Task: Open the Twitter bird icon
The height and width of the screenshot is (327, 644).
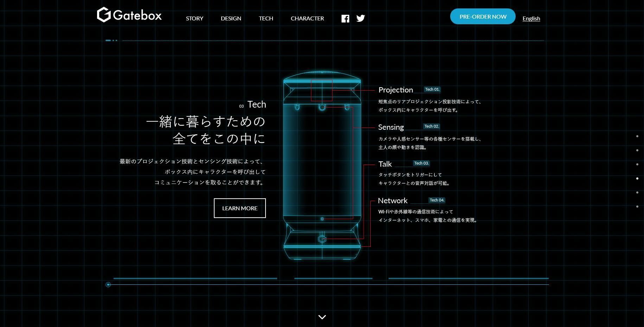Action: tap(361, 18)
